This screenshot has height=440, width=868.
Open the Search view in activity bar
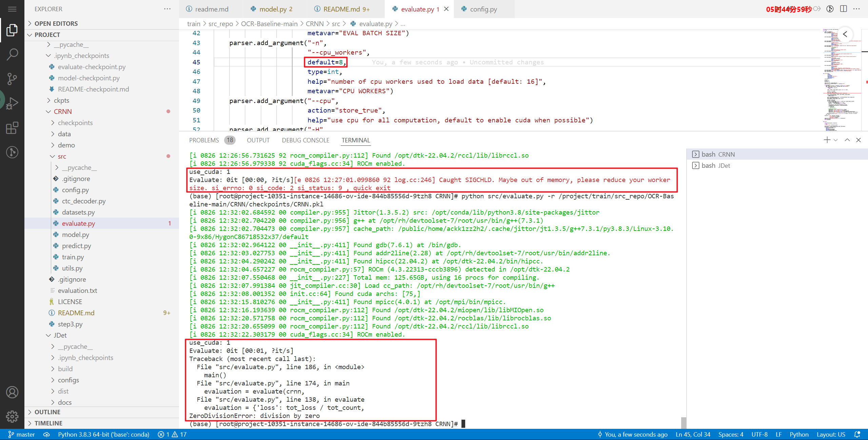(12, 54)
